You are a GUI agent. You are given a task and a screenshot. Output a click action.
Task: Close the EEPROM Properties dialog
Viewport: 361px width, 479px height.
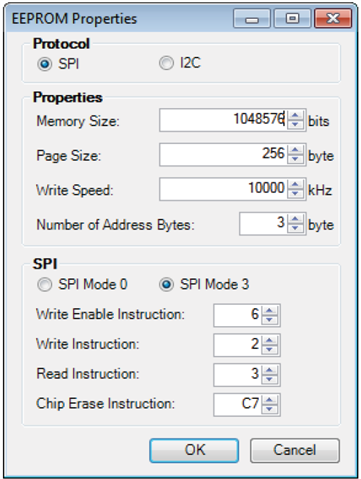click(333, 19)
